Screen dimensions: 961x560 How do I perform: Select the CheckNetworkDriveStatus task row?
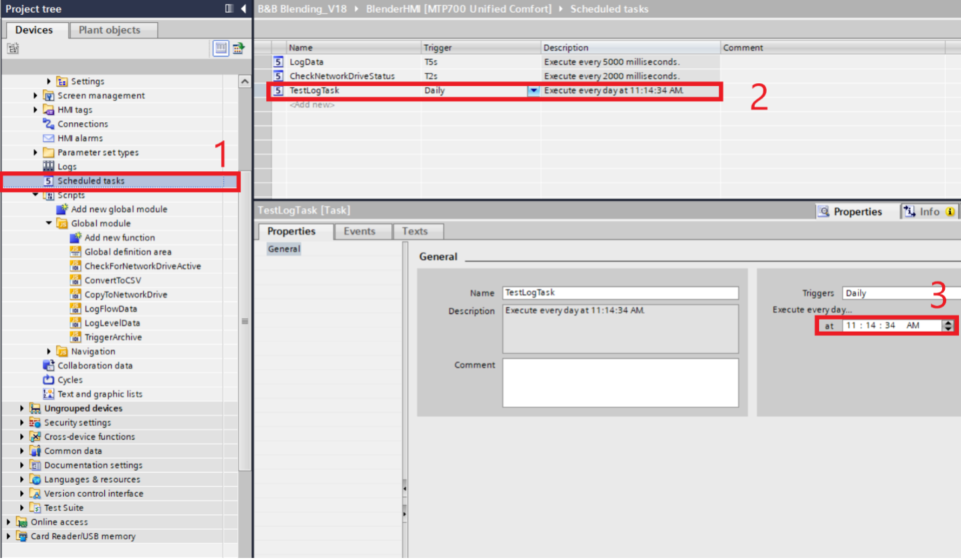click(x=497, y=76)
